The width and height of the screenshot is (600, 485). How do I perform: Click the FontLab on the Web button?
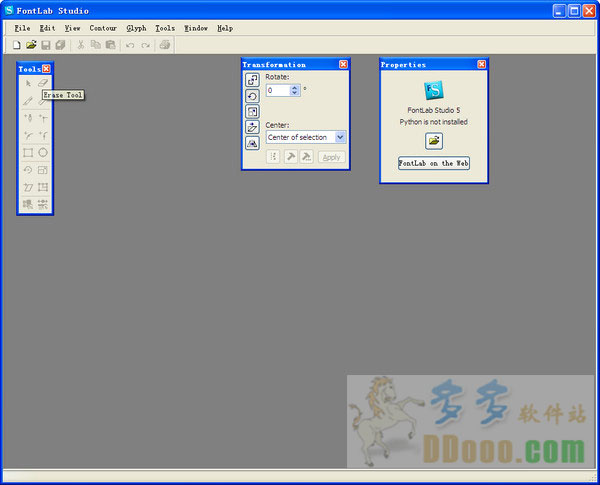pos(434,163)
